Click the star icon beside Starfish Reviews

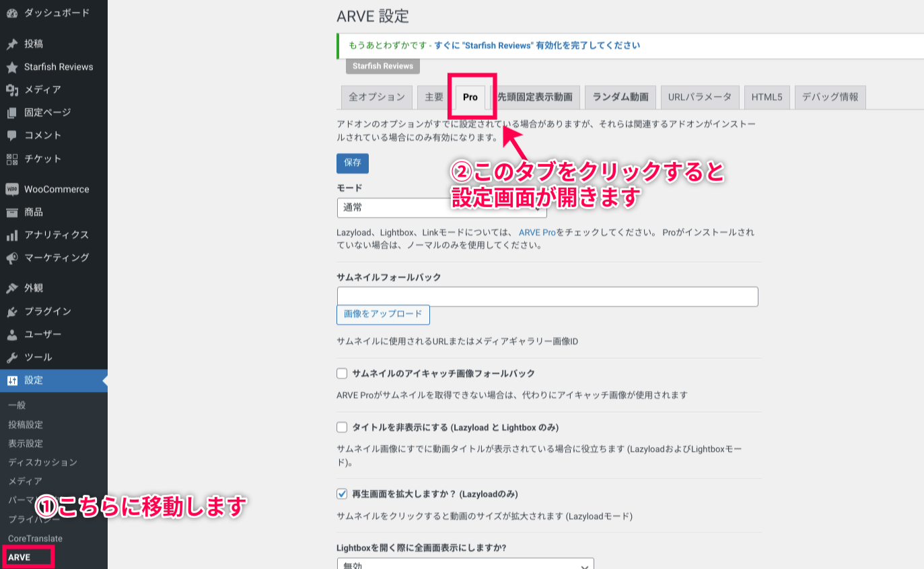pyautogui.click(x=11, y=67)
